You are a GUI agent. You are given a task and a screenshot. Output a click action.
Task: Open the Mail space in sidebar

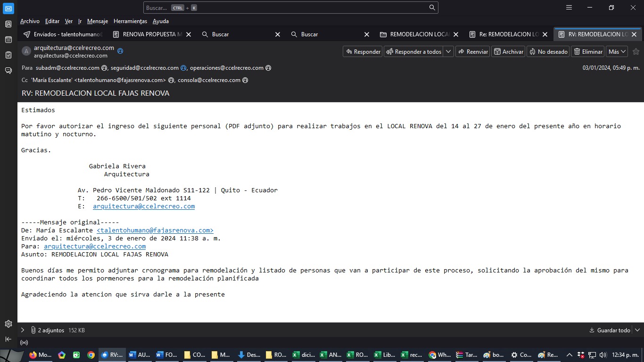(8, 8)
